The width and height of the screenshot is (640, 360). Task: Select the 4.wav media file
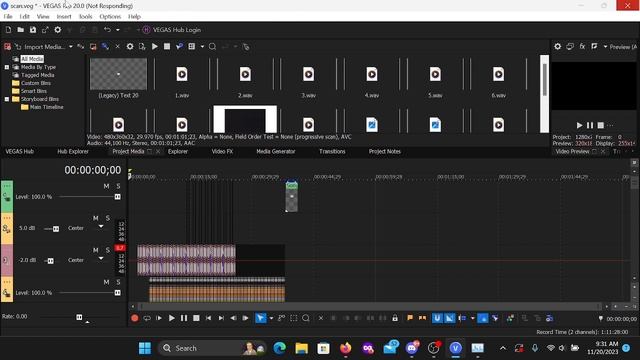pyautogui.click(x=372, y=78)
